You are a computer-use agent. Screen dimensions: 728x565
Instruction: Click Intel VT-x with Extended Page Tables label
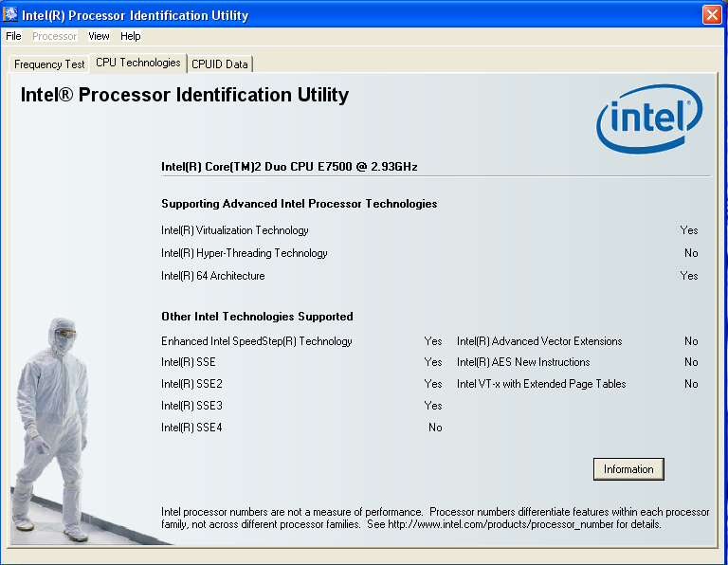(x=541, y=384)
